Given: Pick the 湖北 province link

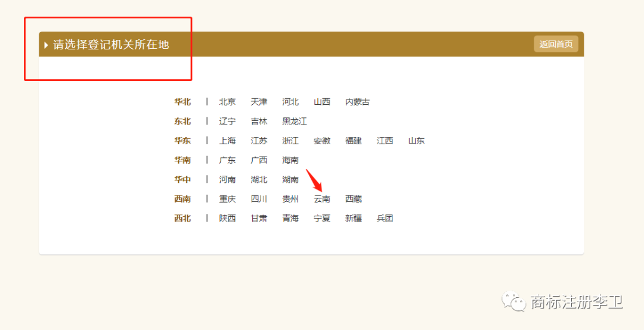Looking at the screenshot, I should click(x=259, y=179).
